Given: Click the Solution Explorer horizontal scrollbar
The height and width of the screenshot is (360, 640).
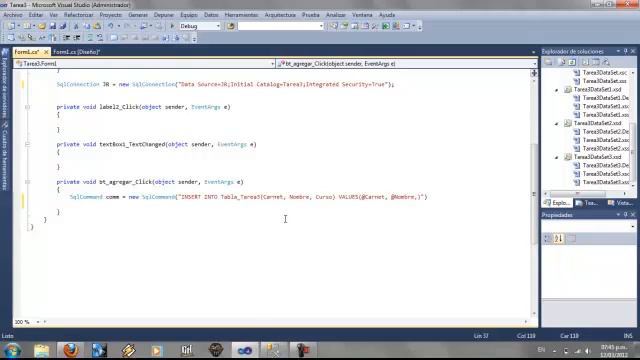Looking at the screenshot, I should click(585, 193).
